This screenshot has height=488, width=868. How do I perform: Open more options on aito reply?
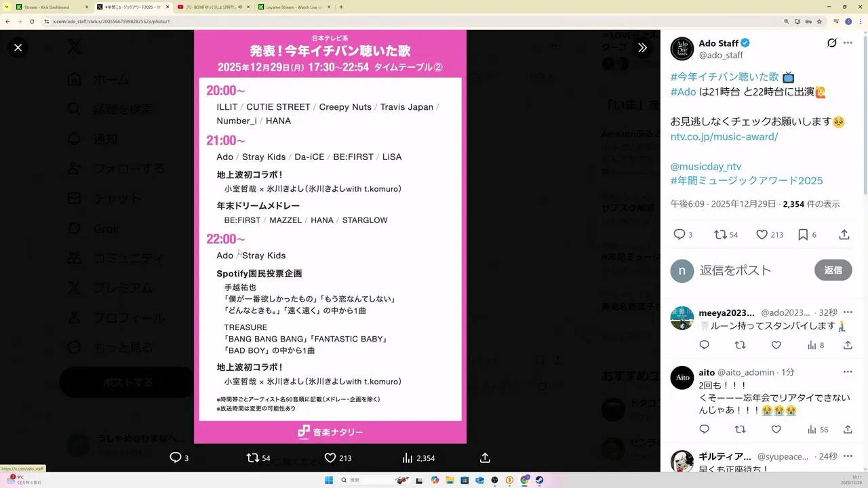[x=848, y=372]
